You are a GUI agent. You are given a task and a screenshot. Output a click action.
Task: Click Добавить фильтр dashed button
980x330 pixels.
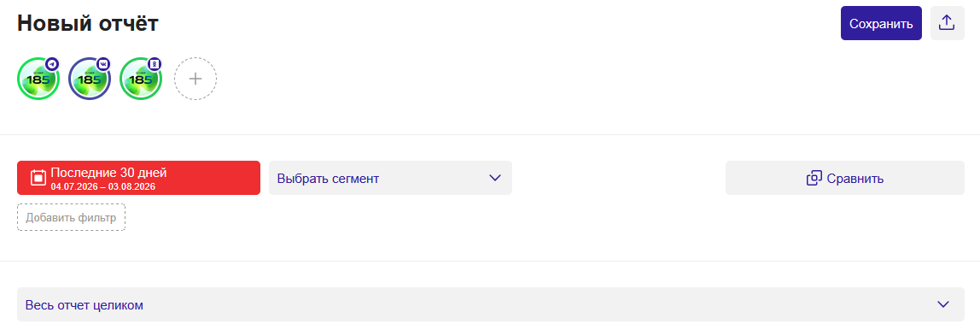coord(71,218)
